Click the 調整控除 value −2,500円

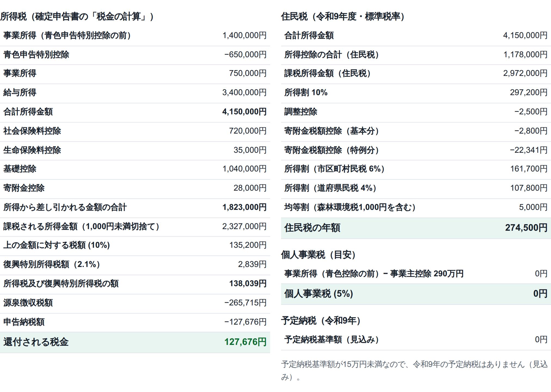[x=531, y=112]
